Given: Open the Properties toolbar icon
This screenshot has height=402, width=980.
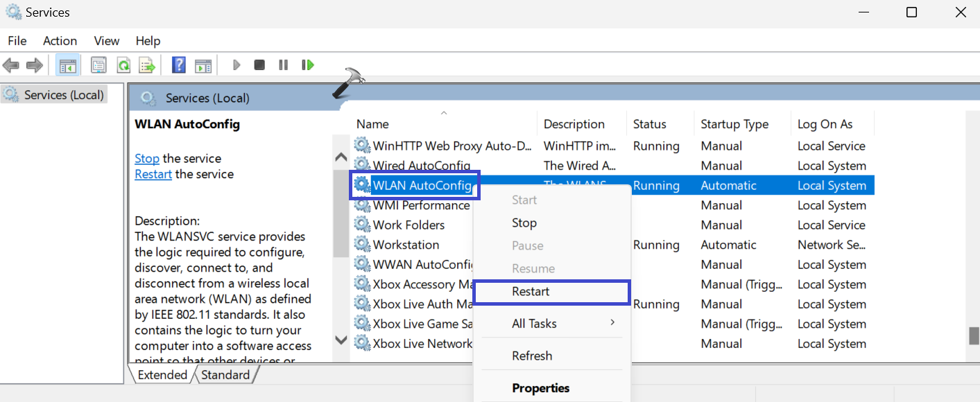Looking at the screenshot, I should tap(98, 65).
